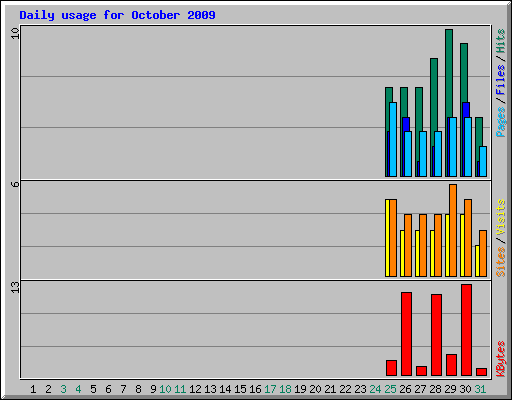Click day label '20' on the axis

[x=315, y=389]
